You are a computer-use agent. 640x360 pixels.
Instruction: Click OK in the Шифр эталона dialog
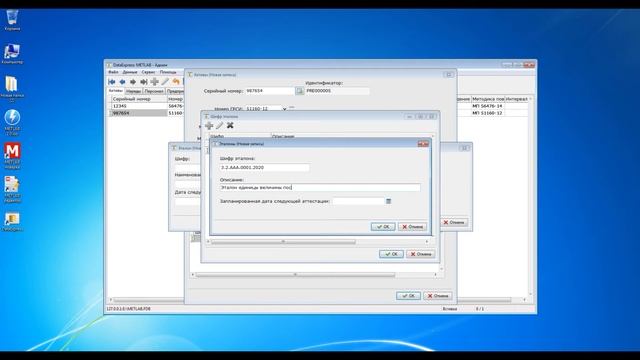click(x=391, y=254)
